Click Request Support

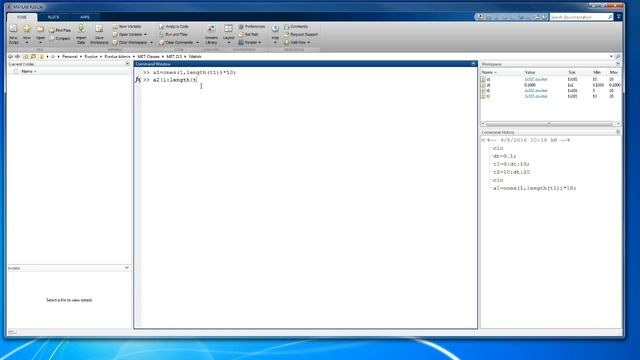301,34
